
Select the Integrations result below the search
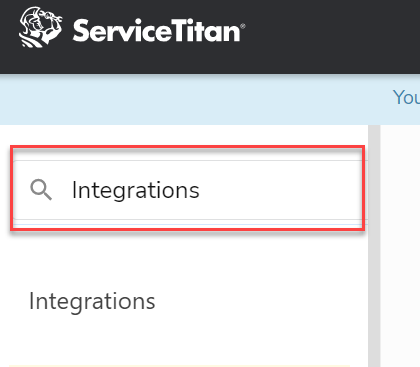pyautogui.click(x=92, y=302)
